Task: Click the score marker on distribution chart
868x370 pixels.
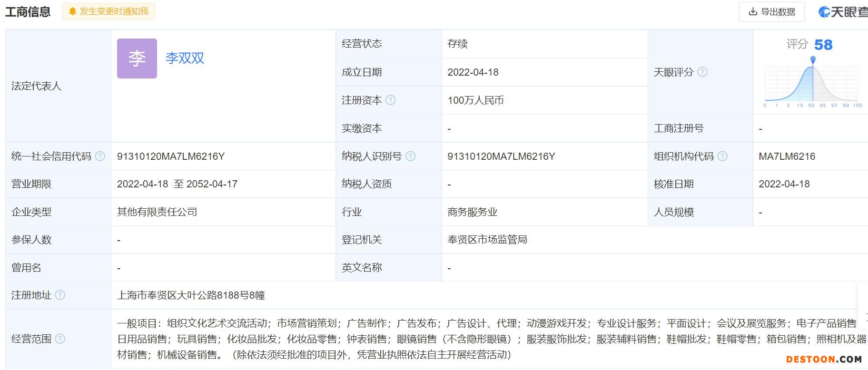Action: [813, 59]
